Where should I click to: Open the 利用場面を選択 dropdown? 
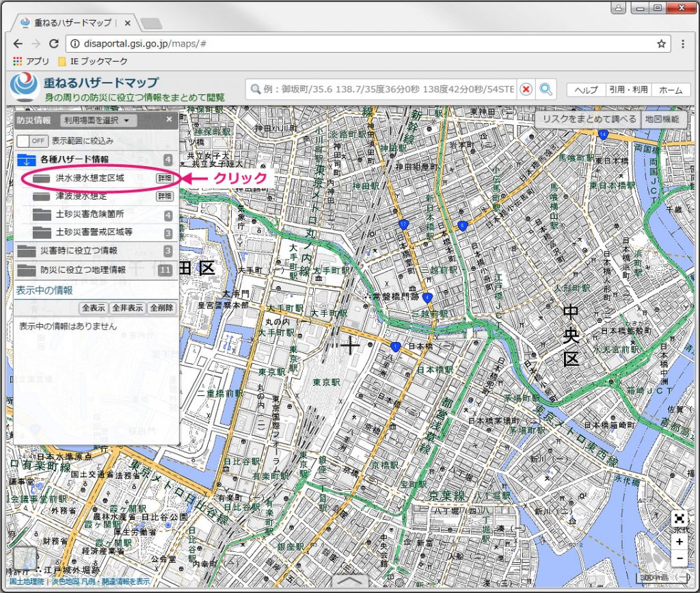tap(99, 120)
